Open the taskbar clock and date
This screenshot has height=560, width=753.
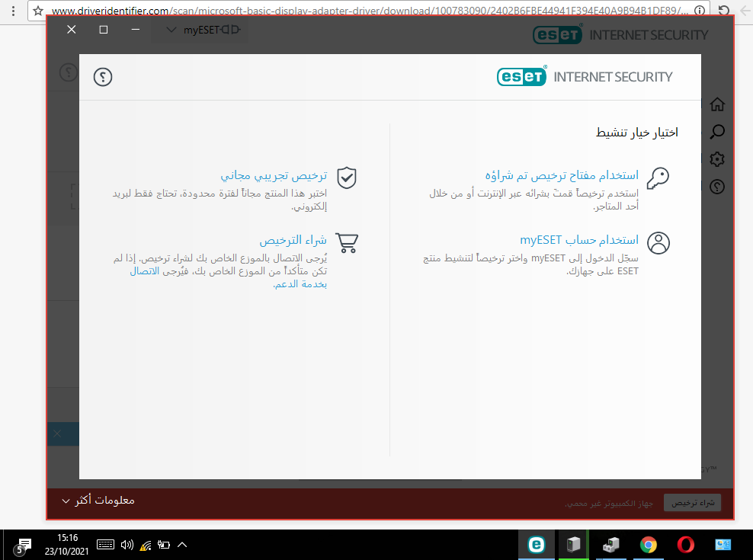67,545
